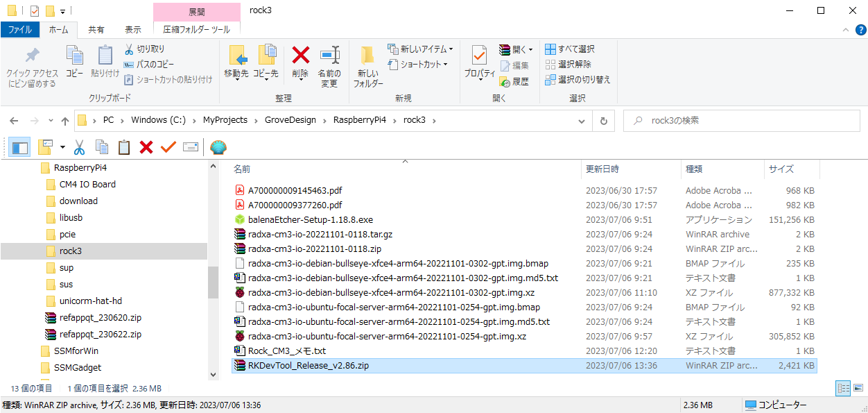The width and height of the screenshot is (868, 413).
Task: Jump to Windows (C:) in the address bar
Action: pos(158,120)
